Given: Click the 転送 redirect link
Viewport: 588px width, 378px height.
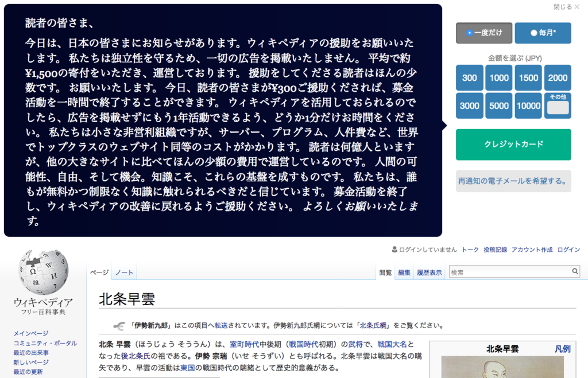Looking at the screenshot, I should point(221,325).
